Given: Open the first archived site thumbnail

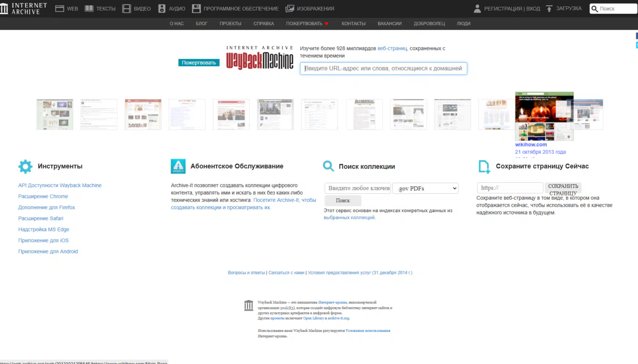Looking at the screenshot, I should (x=55, y=114).
